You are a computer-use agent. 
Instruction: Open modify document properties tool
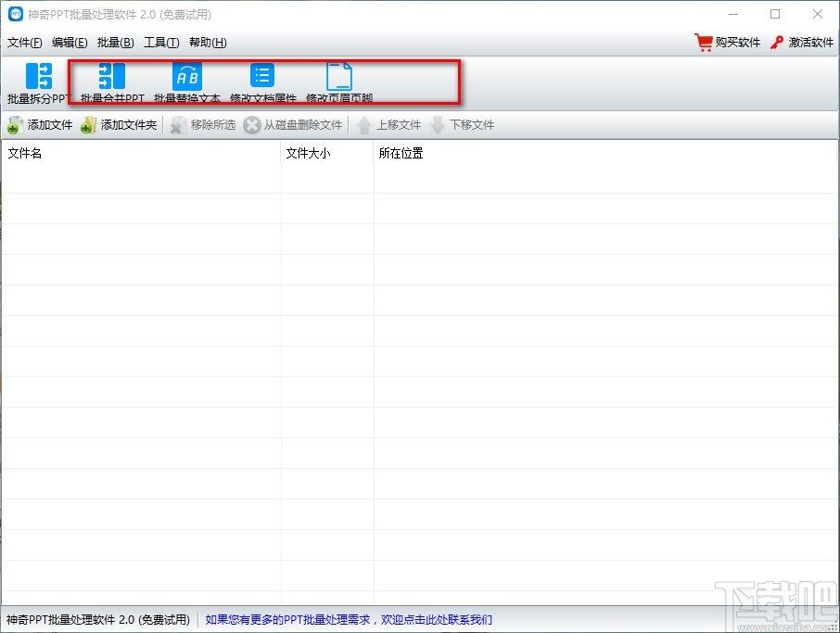262,82
